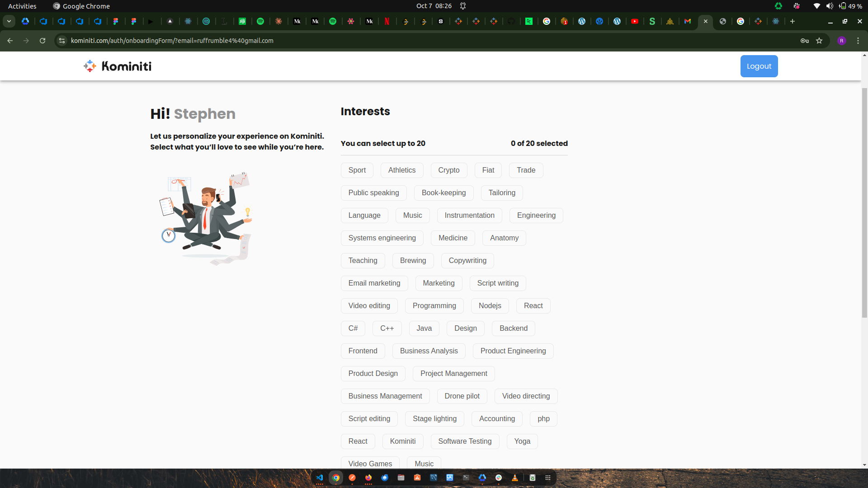This screenshot has height=488, width=868.
Task: Open the date and time notification panel
Action: click(434, 6)
